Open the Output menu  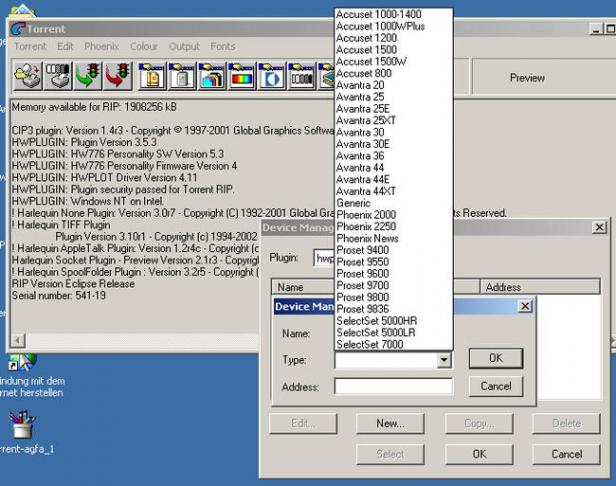coord(184,46)
